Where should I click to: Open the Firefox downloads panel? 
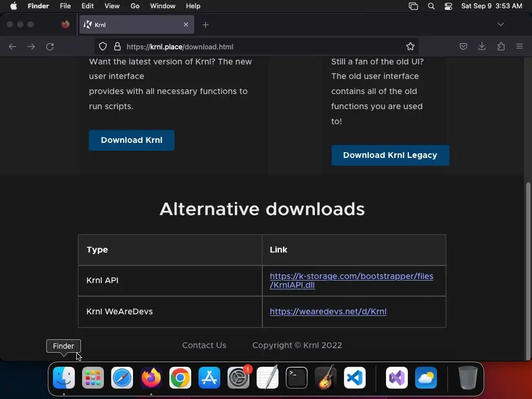482,46
